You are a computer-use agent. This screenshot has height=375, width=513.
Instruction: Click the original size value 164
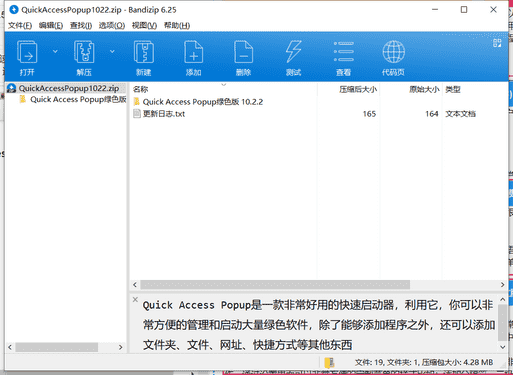coord(432,114)
